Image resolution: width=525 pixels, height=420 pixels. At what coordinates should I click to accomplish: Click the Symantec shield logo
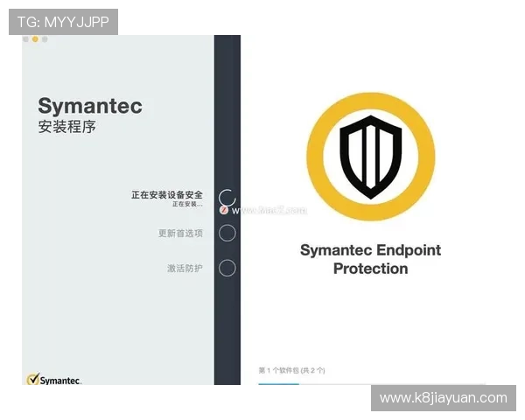click(x=370, y=157)
